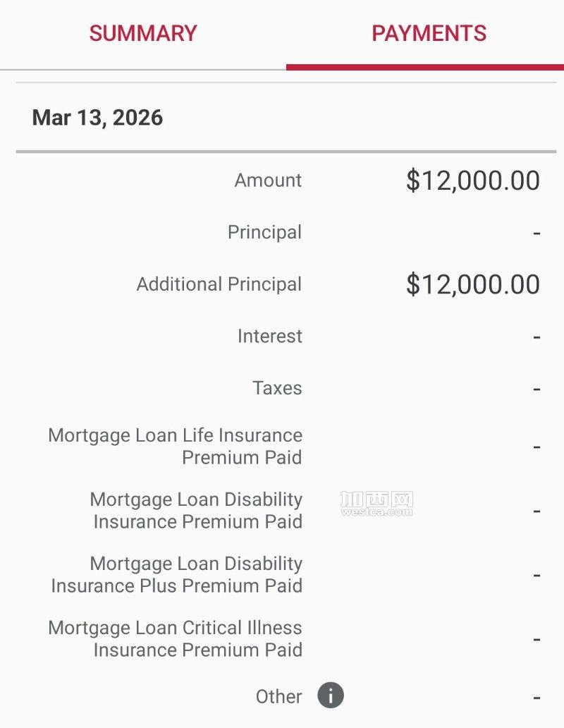The width and height of the screenshot is (564, 728).
Task: Select the dash value in Taxes row
Action: [x=537, y=389]
